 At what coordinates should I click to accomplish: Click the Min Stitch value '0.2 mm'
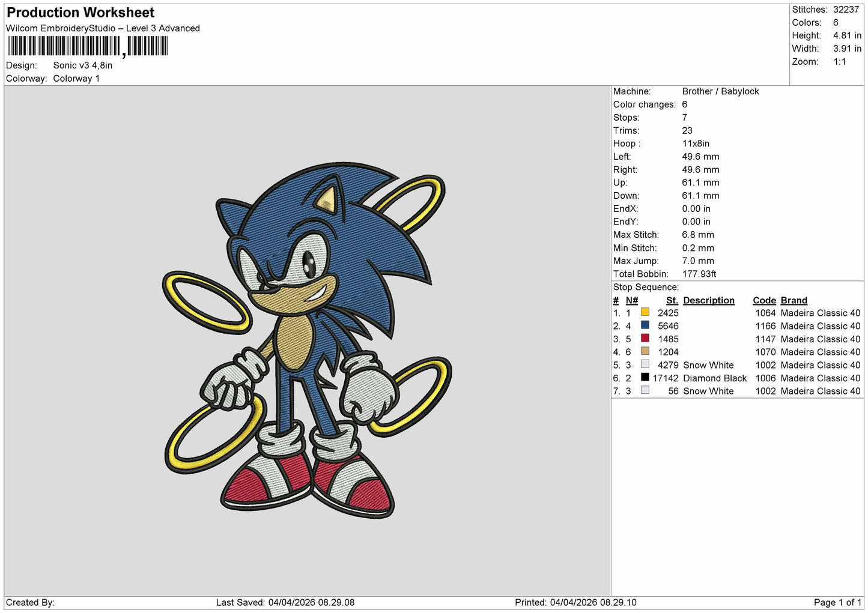point(698,248)
